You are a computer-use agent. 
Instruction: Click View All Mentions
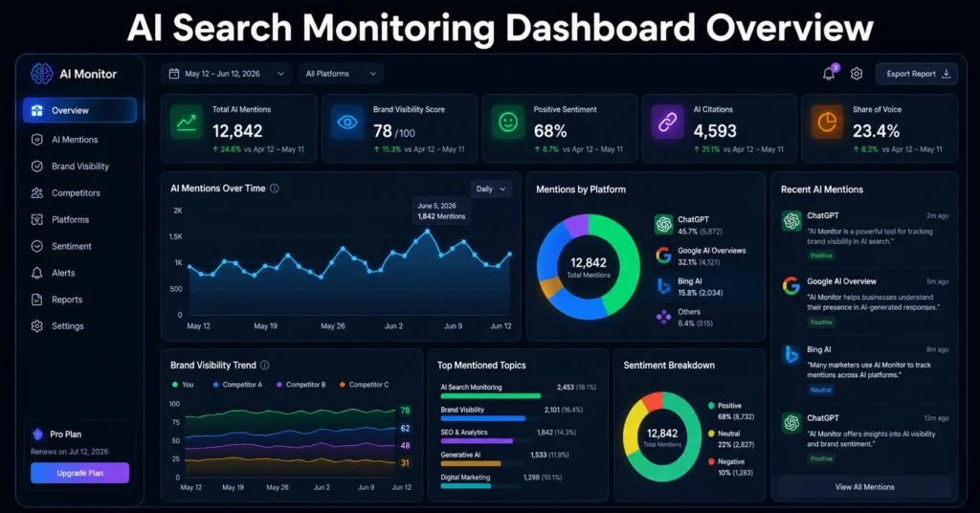click(x=864, y=487)
